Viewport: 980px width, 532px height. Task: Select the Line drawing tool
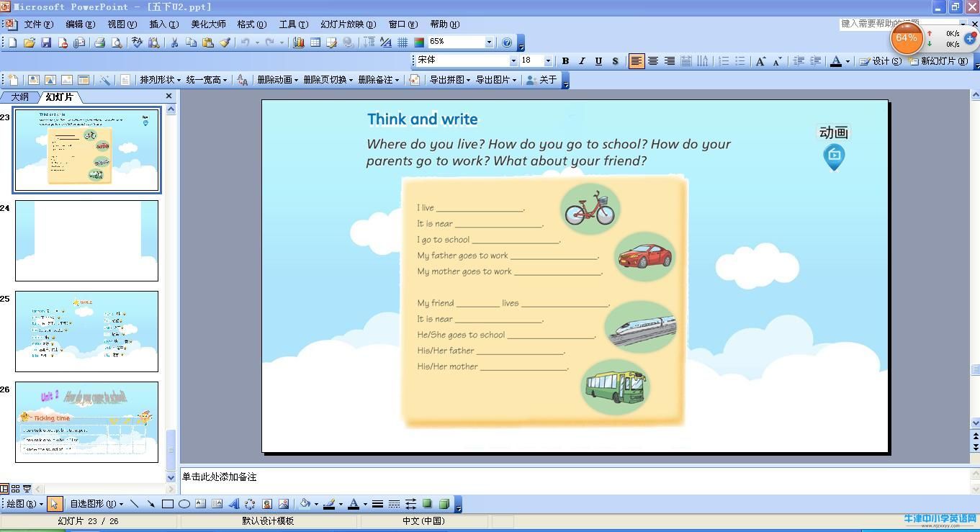coord(135,504)
